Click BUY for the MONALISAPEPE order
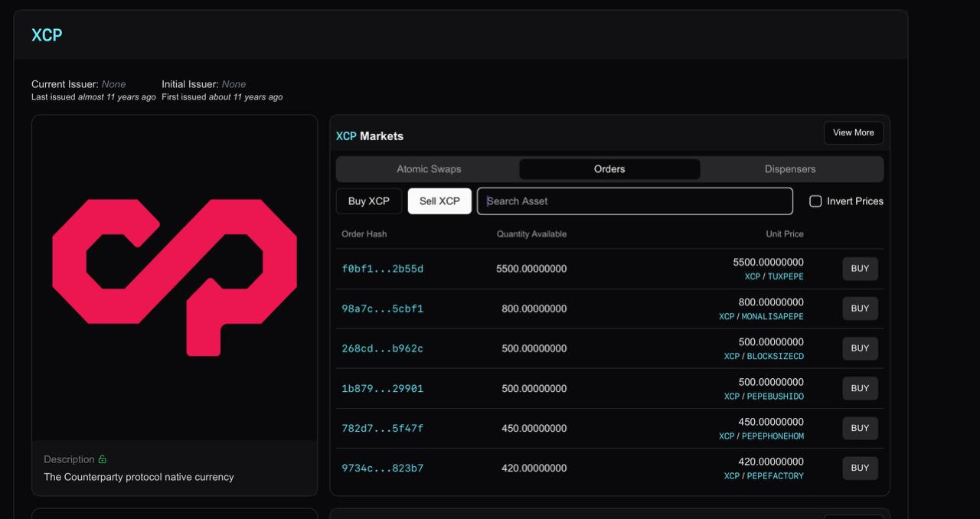Image resolution: width=980 pixels, height=519 pixels. tap(860, 308)
